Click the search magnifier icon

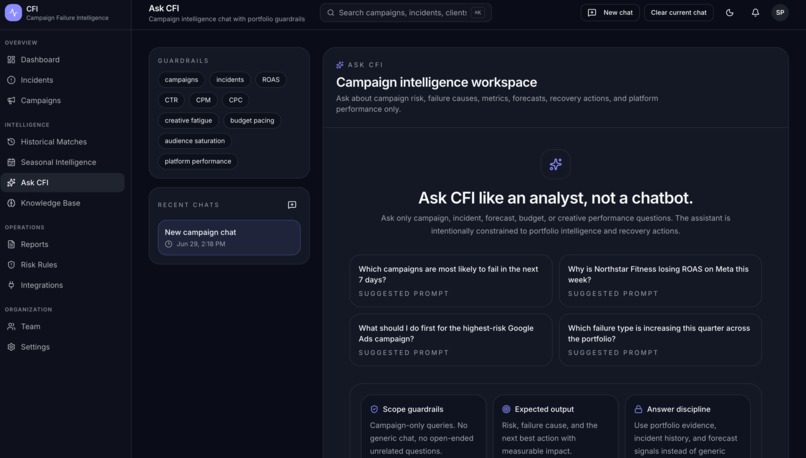[x=331, y=13]
